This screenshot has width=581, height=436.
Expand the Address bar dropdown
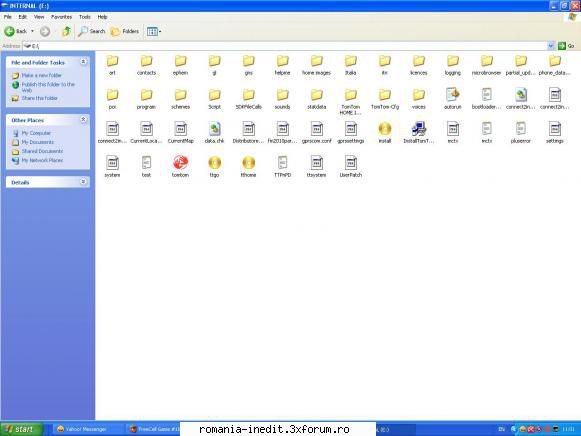tap(551, 46)
